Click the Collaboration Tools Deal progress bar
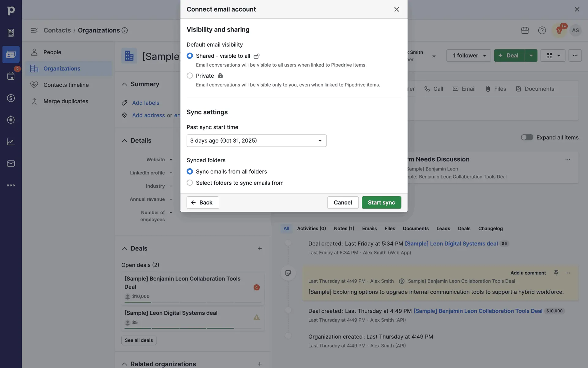 [193, 302]
